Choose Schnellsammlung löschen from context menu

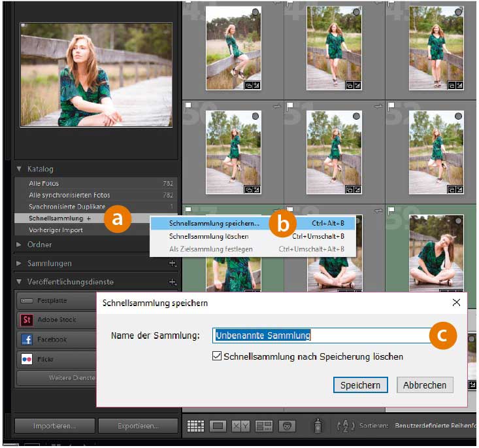point(208,236)
